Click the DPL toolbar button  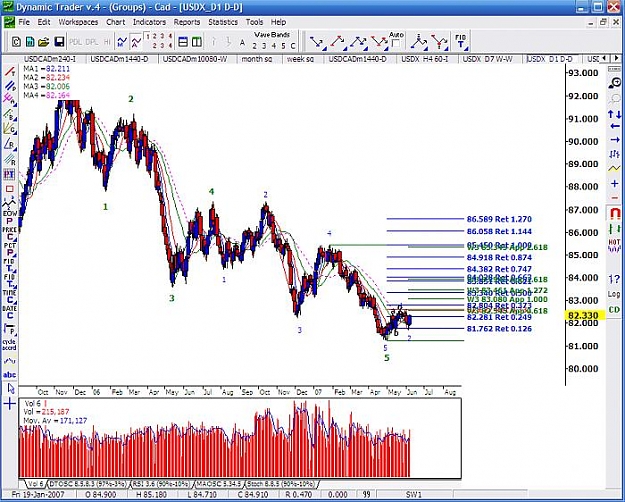click(92, 42)
